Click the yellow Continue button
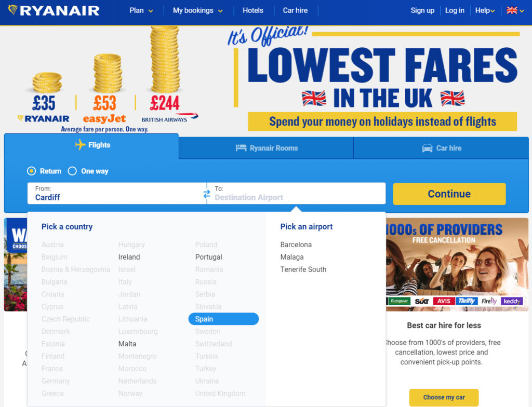Image resolution: width=532 pixels, height=407 pixels. click(449, 194)
